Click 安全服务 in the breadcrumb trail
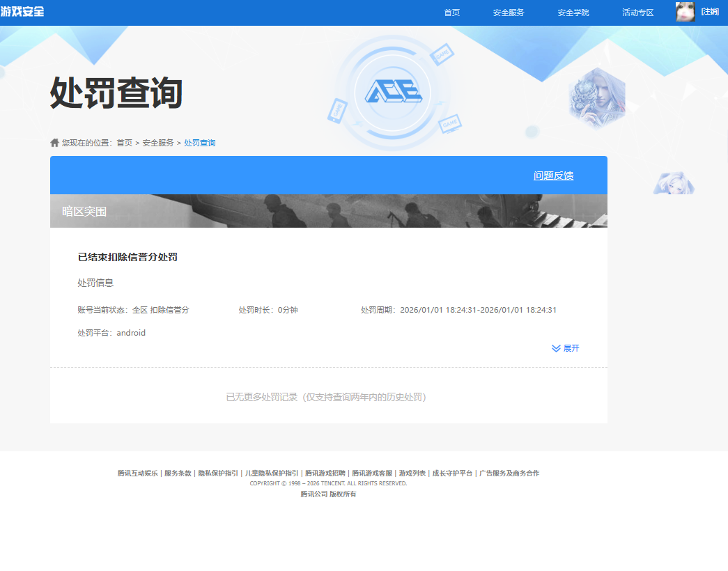 point(157,142)
